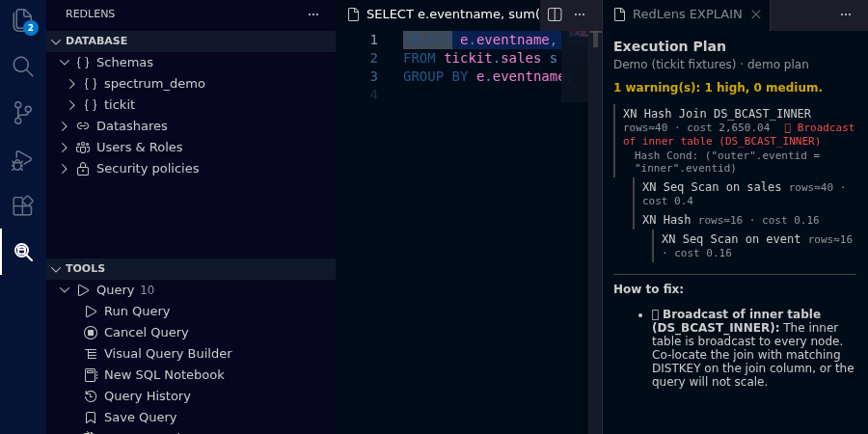Click the red Broadcast of inner table warning
This screenshot has width=868, height=434.
(x=739, y=134)
